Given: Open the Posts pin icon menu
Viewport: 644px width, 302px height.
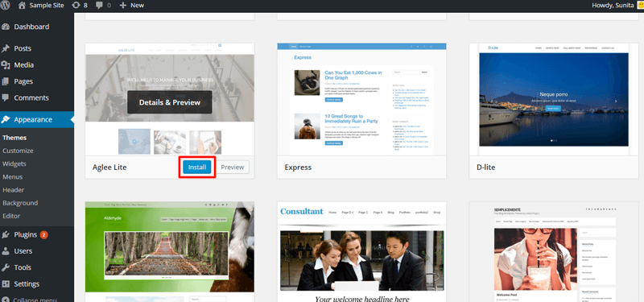Looking at the screenshot, I should (6, 48).
